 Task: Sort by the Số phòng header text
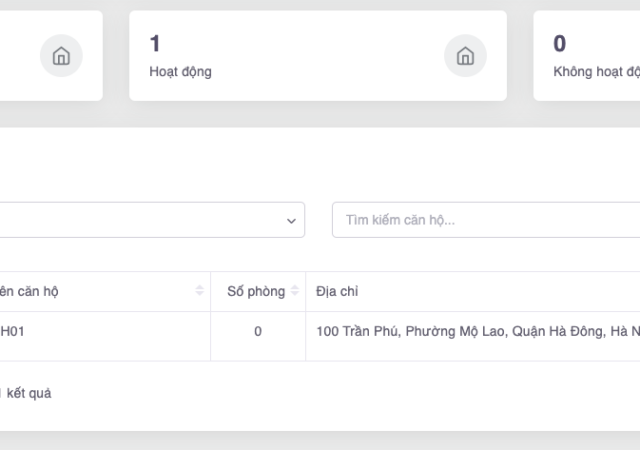tap(255, 291)
